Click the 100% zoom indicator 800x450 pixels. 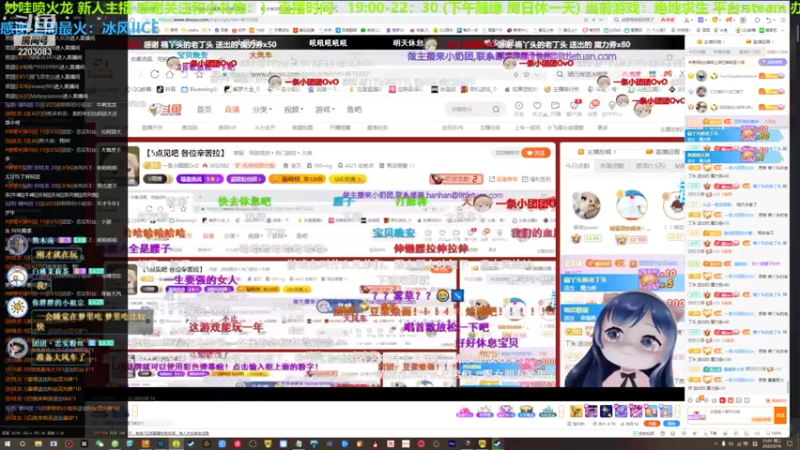pos(774,433)
